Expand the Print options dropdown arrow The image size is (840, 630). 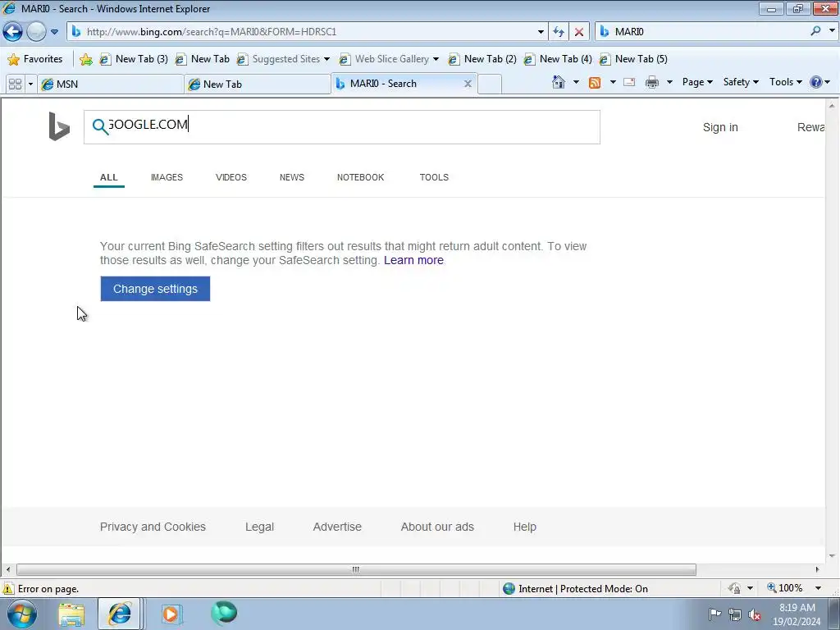point(669,82)
